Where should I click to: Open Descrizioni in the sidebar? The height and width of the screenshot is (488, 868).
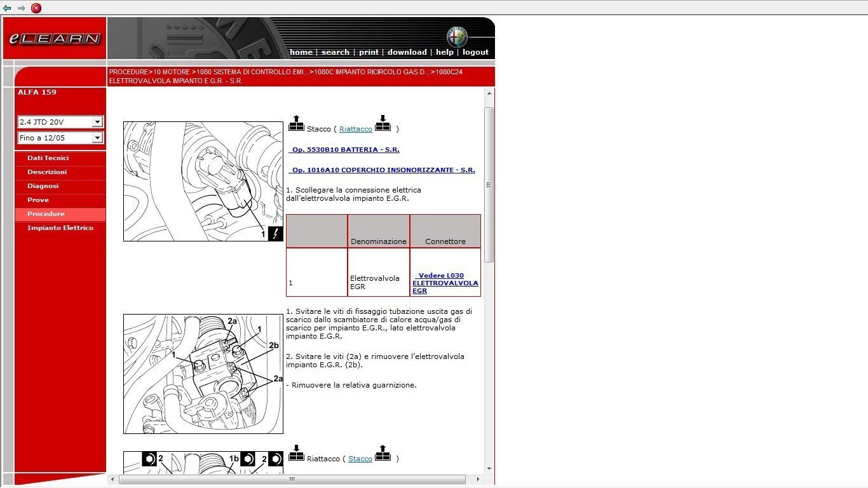pyautogui.click(x=60, y=172)
